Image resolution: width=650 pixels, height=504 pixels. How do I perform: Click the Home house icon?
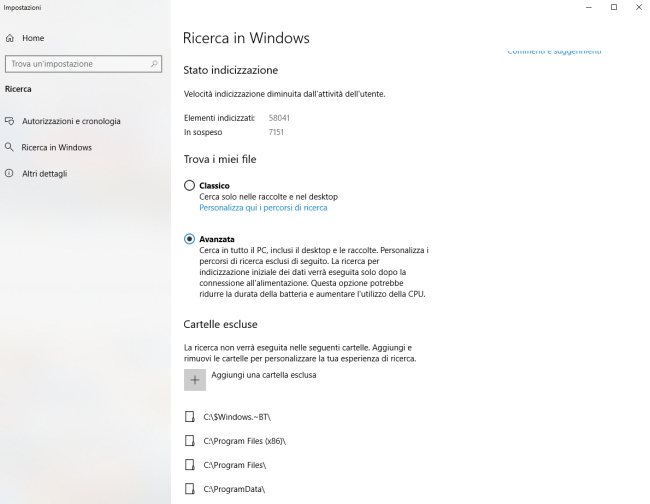(10, 38)
